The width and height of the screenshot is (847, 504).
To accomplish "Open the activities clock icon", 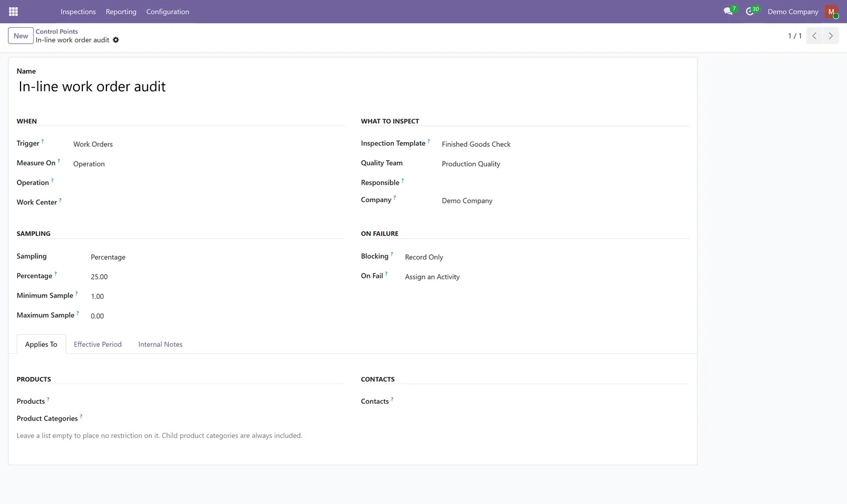I will click(x=750, y=11).
